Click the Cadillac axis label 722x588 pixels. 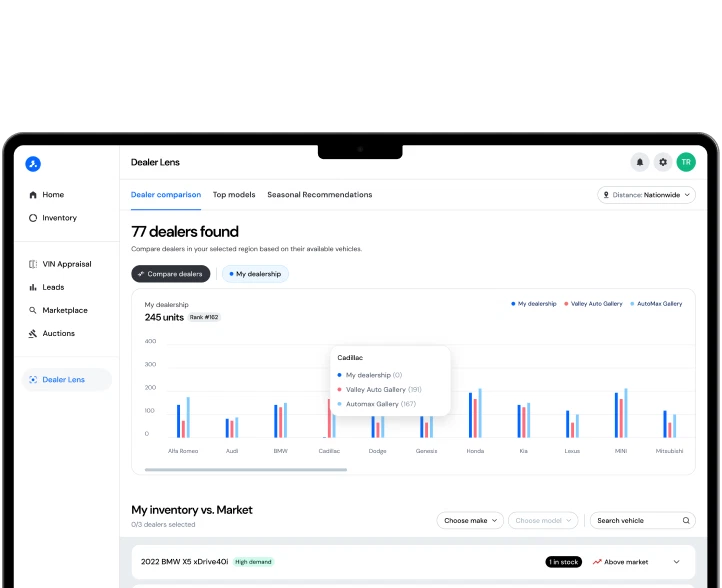coord(329,451)
